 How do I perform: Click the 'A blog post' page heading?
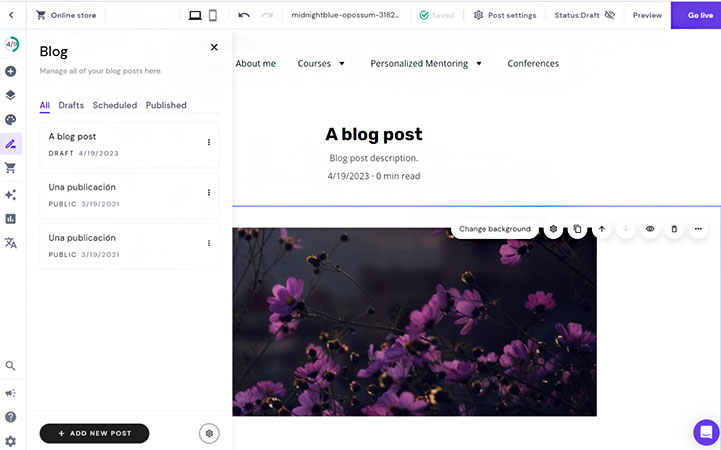point(374,134)
